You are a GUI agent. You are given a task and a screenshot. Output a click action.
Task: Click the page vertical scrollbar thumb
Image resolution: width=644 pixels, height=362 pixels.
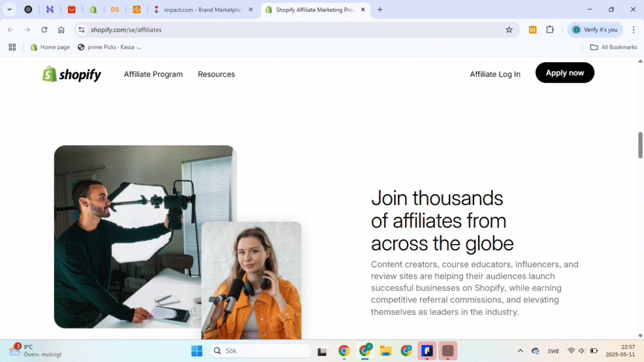point(640,145)
